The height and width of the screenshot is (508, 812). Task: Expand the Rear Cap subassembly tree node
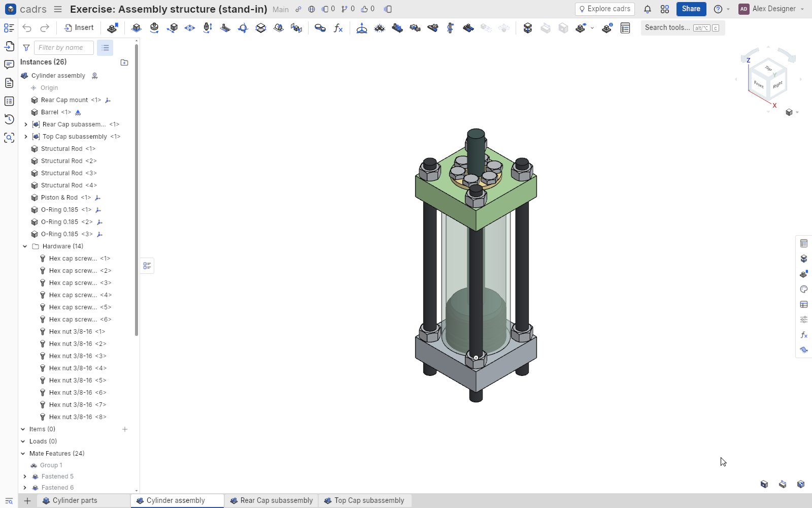point(26,124)
